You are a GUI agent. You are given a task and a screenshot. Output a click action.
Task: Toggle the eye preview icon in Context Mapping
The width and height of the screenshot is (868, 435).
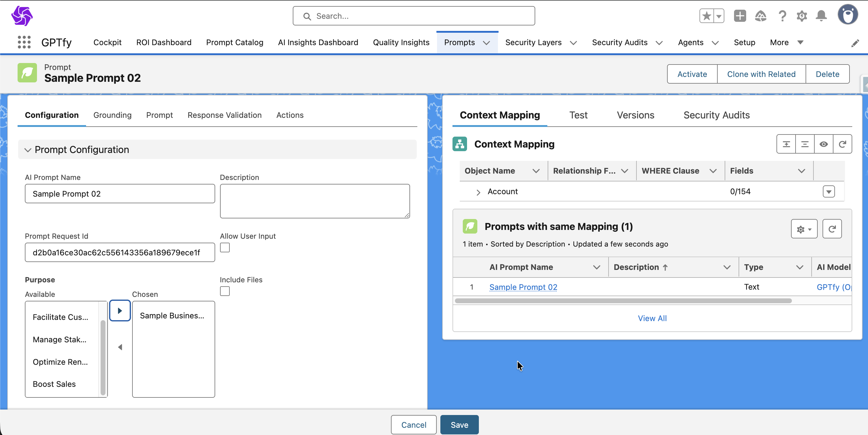(x=823, y=144)
